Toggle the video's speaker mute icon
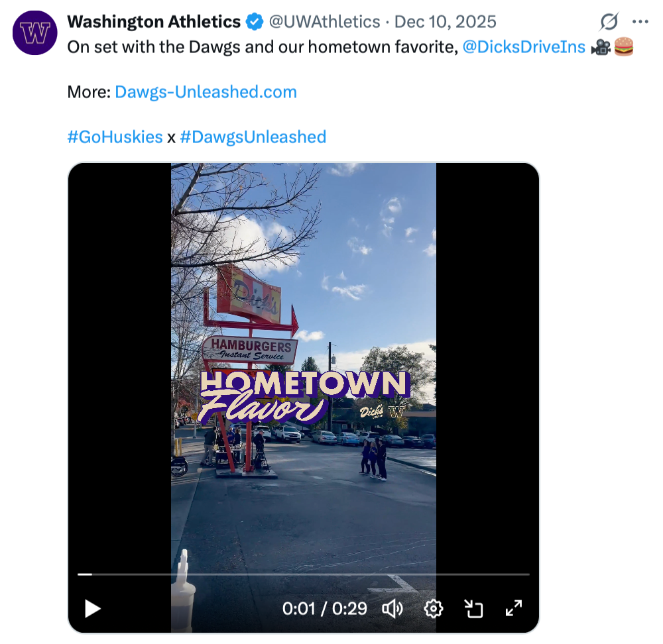Image resolution: width=663 pixels, height=644 pixels. (x=393, y=608)
